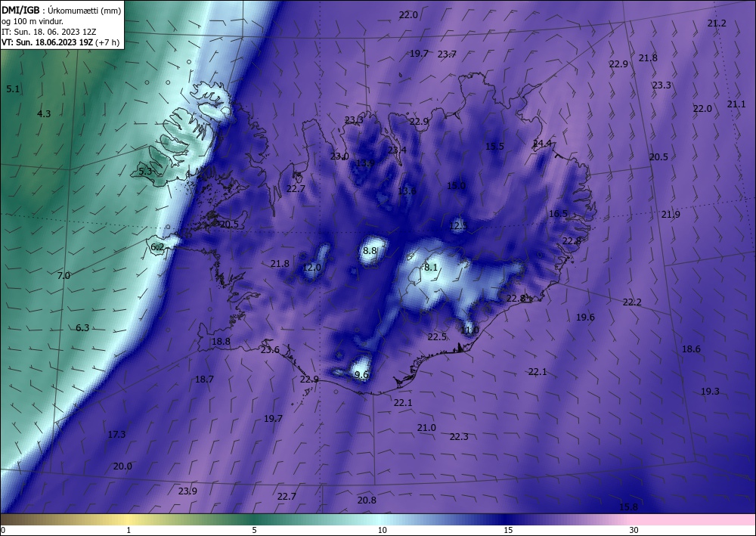Pick the map value 12.5
Image resolution: width=756 pixels, height=536 pixels.
[459, 225]
